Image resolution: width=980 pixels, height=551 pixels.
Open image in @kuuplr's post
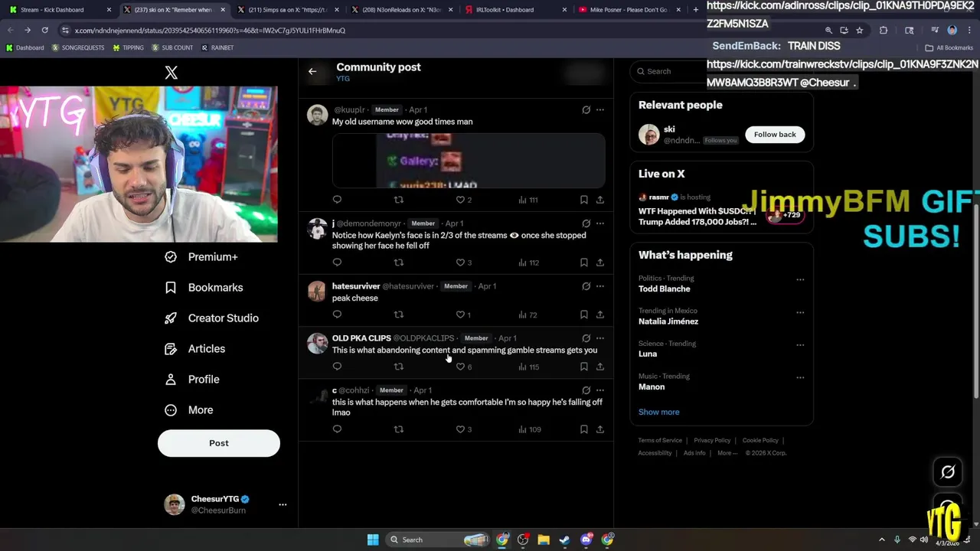469,161
